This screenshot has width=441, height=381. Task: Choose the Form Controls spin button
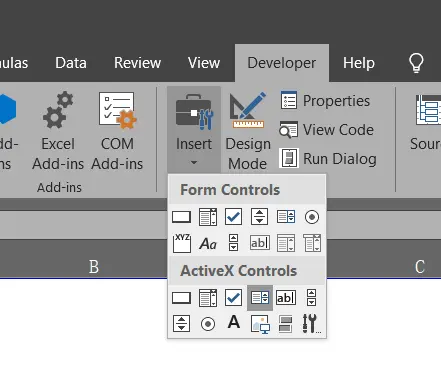click(x=260, y=217)
